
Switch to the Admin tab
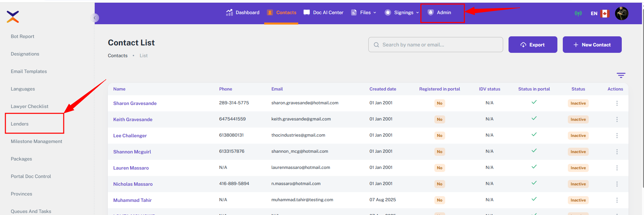pyautogui.click(x=440, y=12)
